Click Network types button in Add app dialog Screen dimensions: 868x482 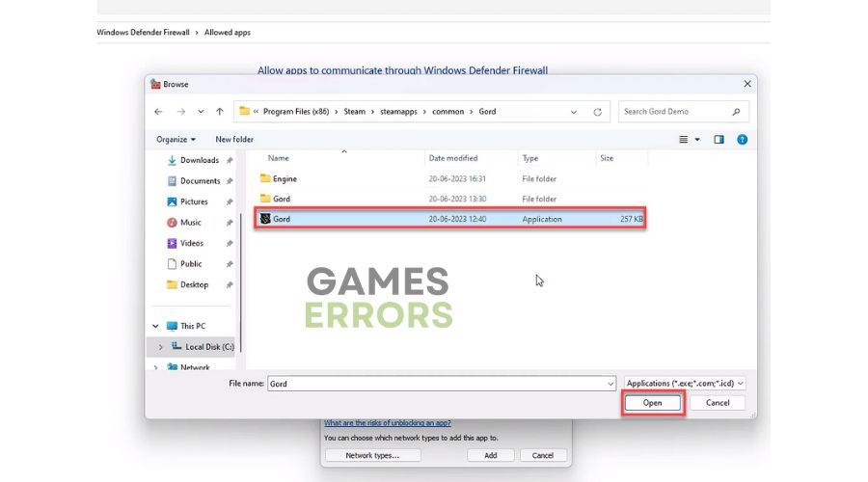pyautogui.click(x=372, y=455)
